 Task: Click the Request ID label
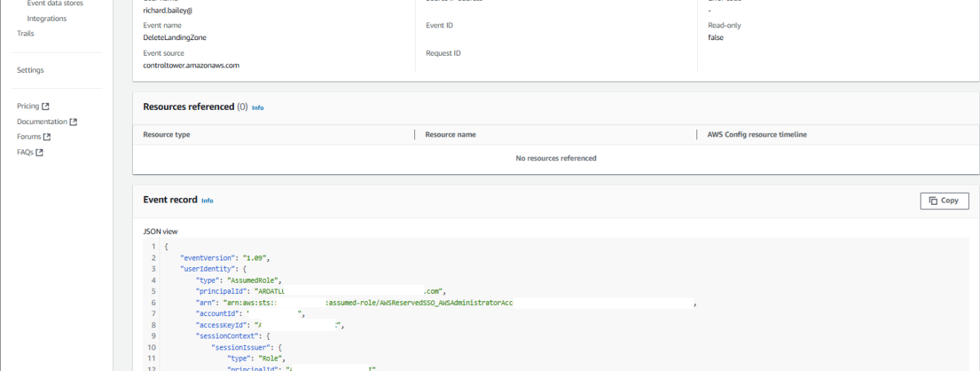443,53
